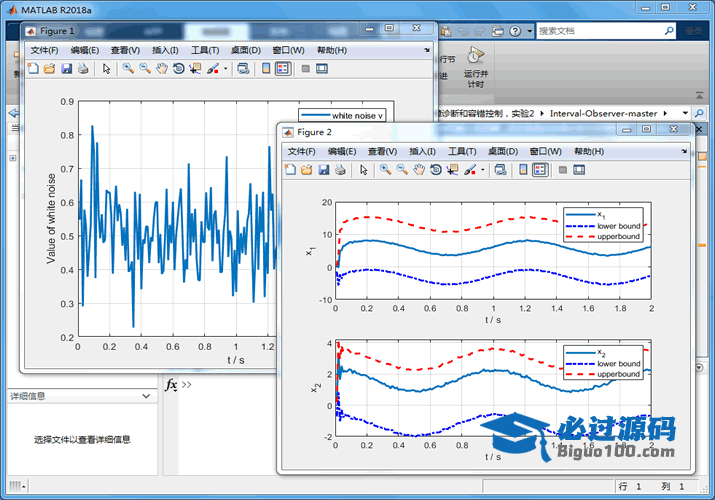Save figure icon in Figure 1 toolbar
This screenshot has height=500, width=715.
pyautogui.click(x=67, y=69)
